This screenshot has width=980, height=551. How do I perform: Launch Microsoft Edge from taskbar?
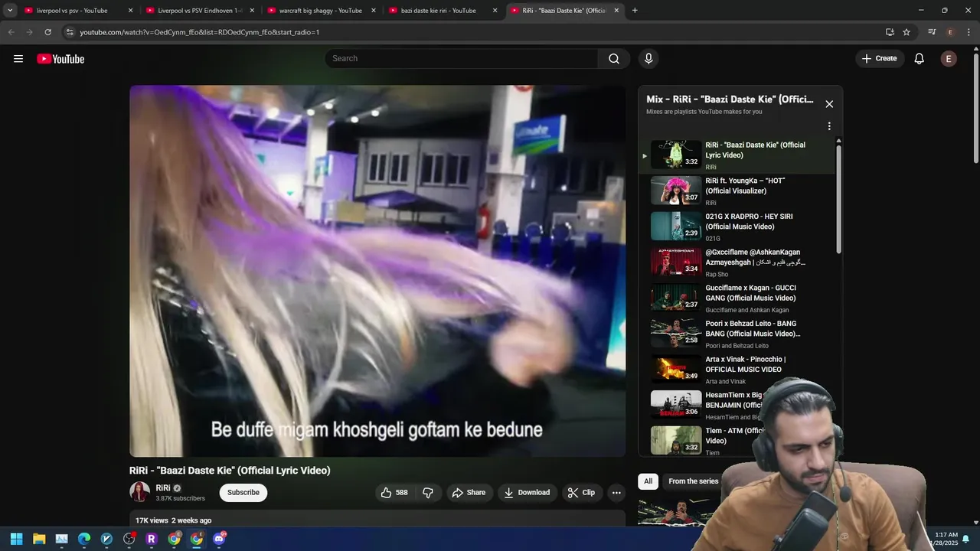(x=84, y=539)
